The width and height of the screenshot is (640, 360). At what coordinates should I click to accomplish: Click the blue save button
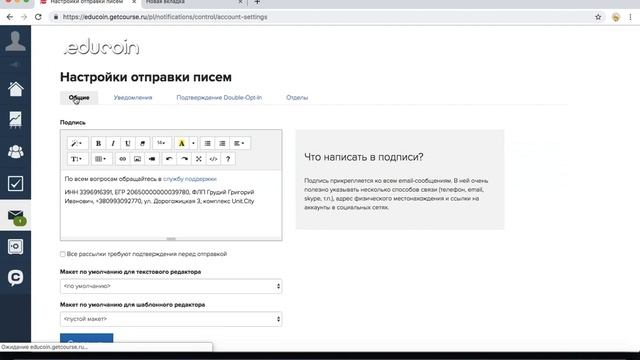[x=87, y=338]
